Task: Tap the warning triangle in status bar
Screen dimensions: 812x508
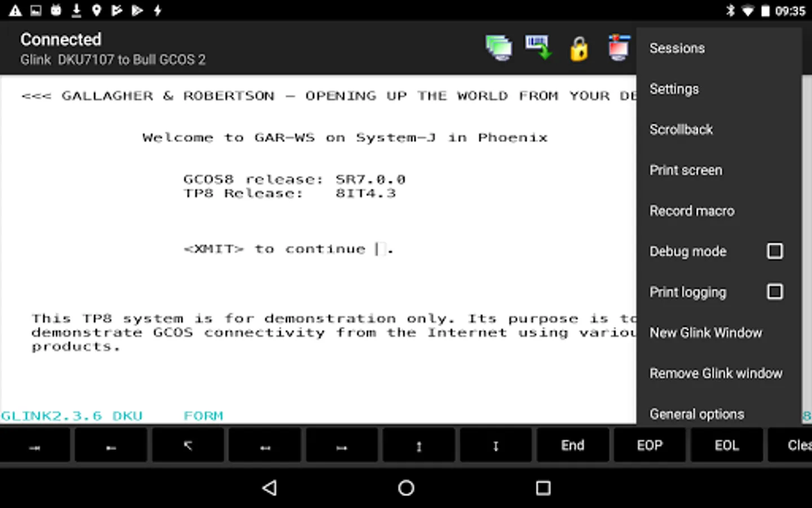Action: pyautogui.click(x=15, y=11)
